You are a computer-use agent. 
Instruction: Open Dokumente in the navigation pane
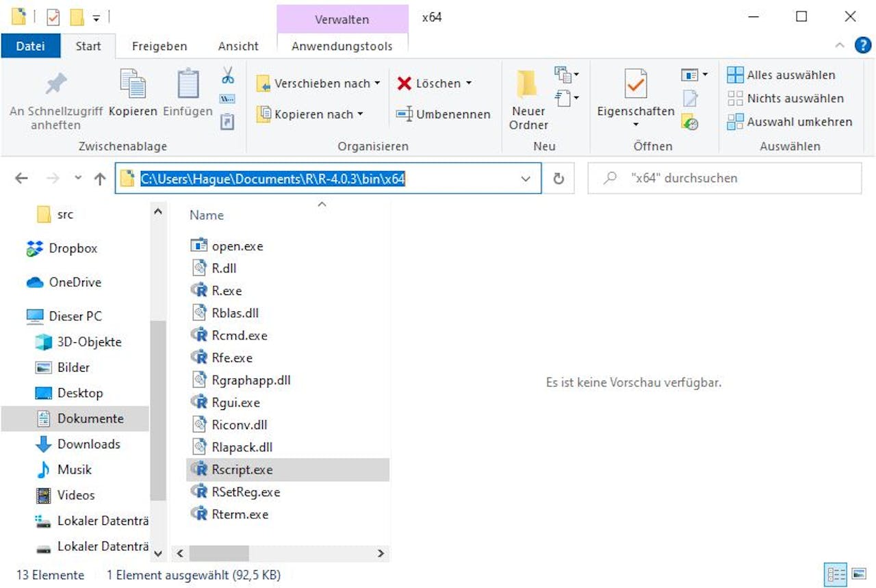coord(75,418)
